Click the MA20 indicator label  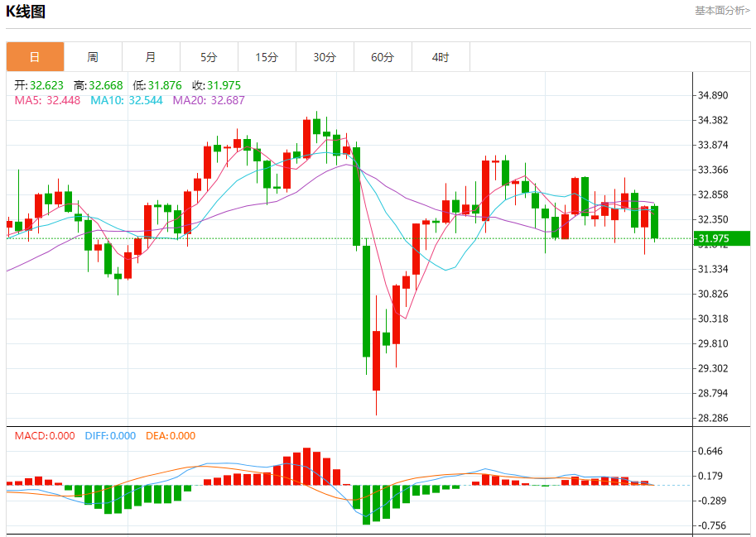(x=209, y=100)
